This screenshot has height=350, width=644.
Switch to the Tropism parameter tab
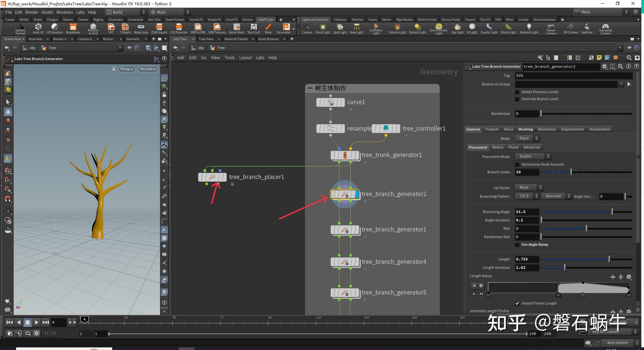[x=491, y=129]
